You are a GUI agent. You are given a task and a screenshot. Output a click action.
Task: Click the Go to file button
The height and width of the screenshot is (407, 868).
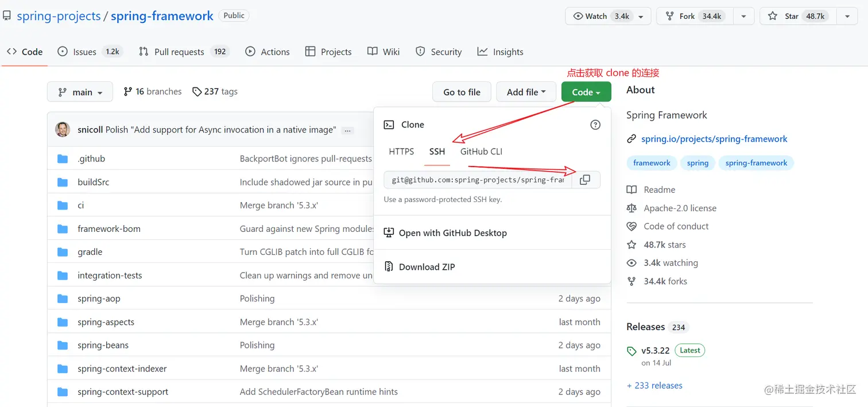point(462,92)
